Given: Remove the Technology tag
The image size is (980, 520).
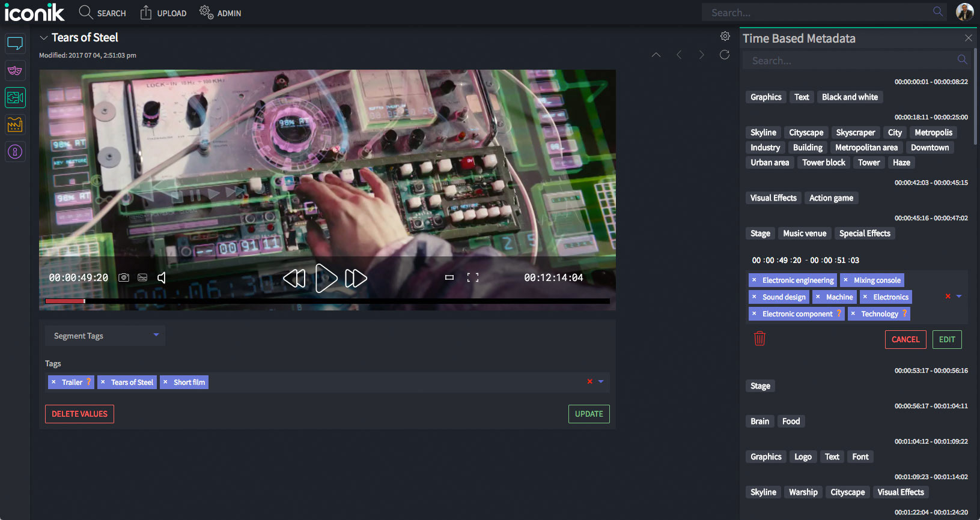Looking at the screenshot, I should click(x=853, y=313).
